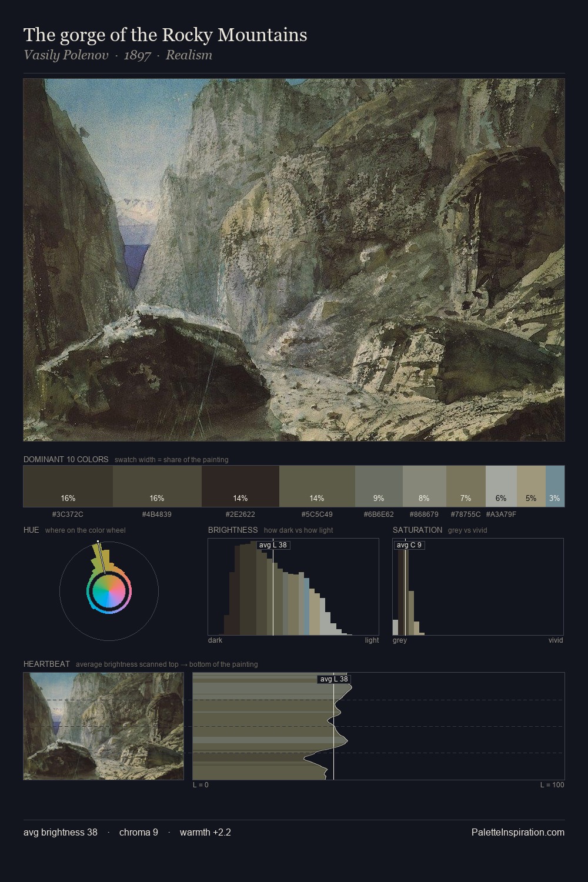Viewport: 588px width, 882px height.
Task: Click 'warmth +2.2' in the footer
Action: [x=205, y=832]
